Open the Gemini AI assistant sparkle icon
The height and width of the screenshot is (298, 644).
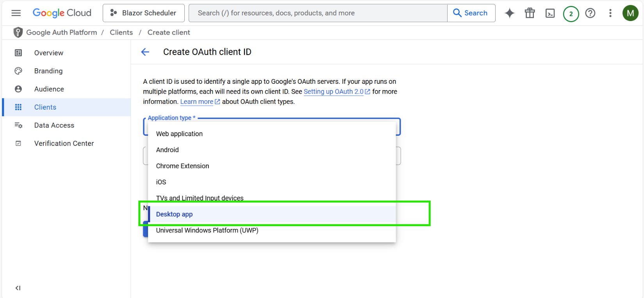tap(510, 13)
